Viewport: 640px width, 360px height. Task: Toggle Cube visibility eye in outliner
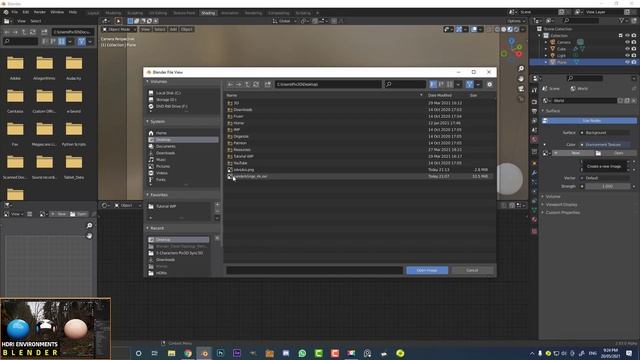(627, 49)
